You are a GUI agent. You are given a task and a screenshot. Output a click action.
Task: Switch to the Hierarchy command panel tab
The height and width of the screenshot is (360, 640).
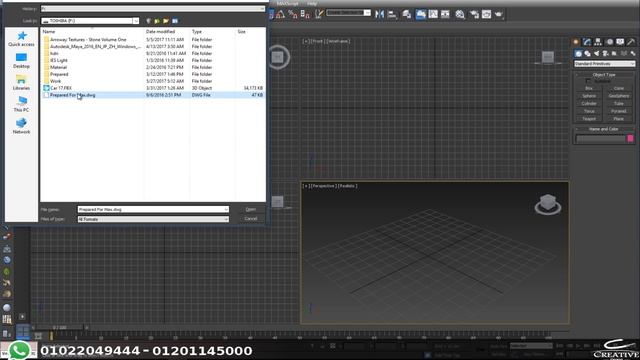pos(598,42)
